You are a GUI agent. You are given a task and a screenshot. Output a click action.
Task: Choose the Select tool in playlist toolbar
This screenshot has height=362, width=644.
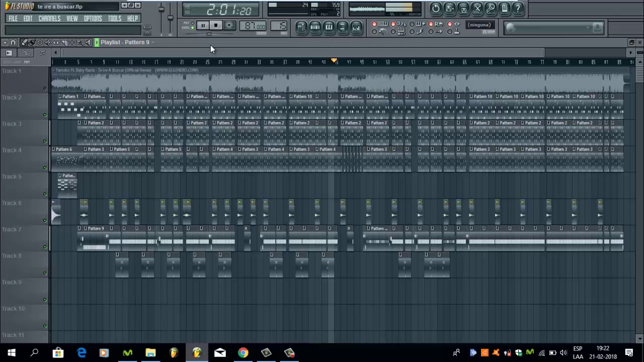point(72,43)
